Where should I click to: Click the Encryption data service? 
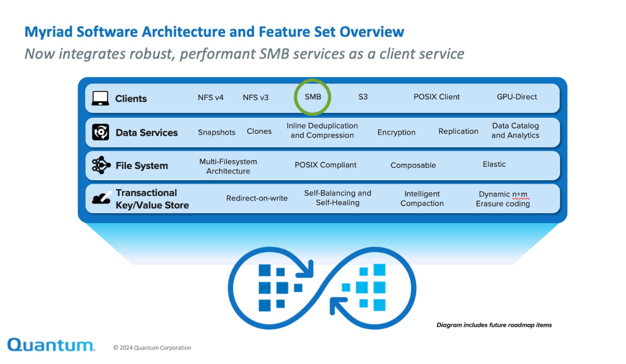tap(397, 132)
